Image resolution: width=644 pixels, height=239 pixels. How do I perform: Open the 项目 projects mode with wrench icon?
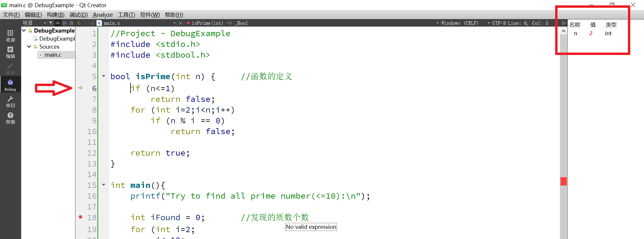click(x=10, y=102)
